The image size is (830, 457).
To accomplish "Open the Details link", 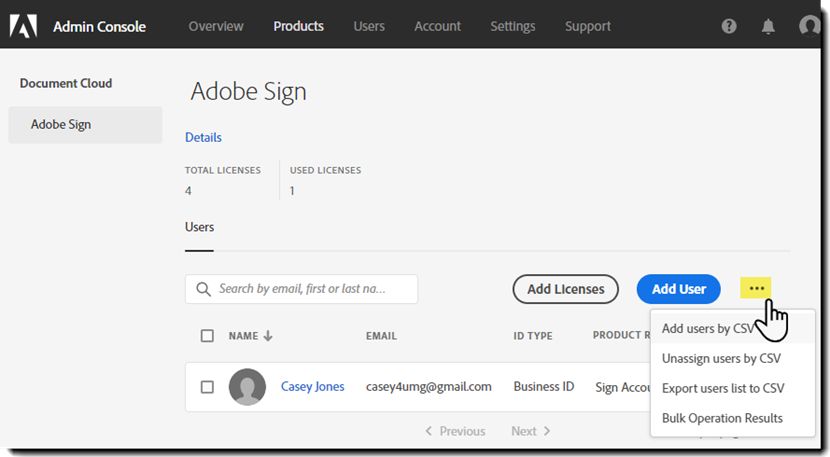I will (203, 137).
